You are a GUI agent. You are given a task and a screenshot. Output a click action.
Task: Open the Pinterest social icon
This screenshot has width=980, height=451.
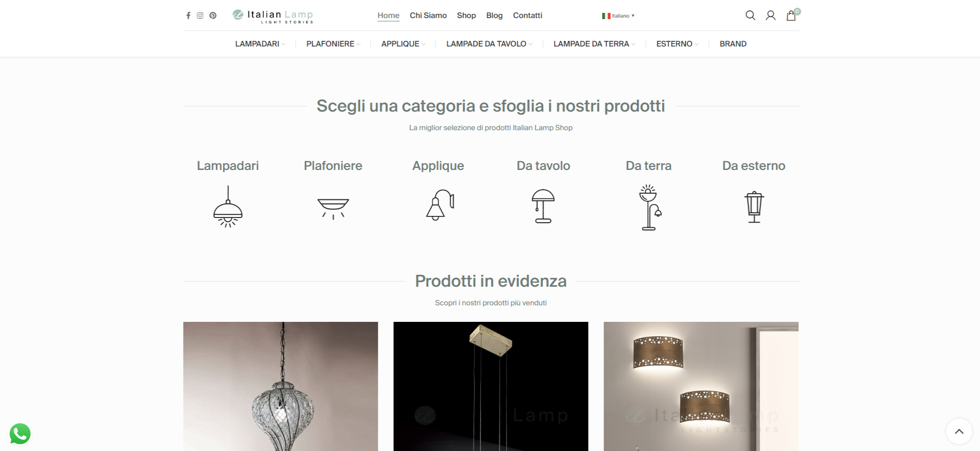(x=213, y=15)
